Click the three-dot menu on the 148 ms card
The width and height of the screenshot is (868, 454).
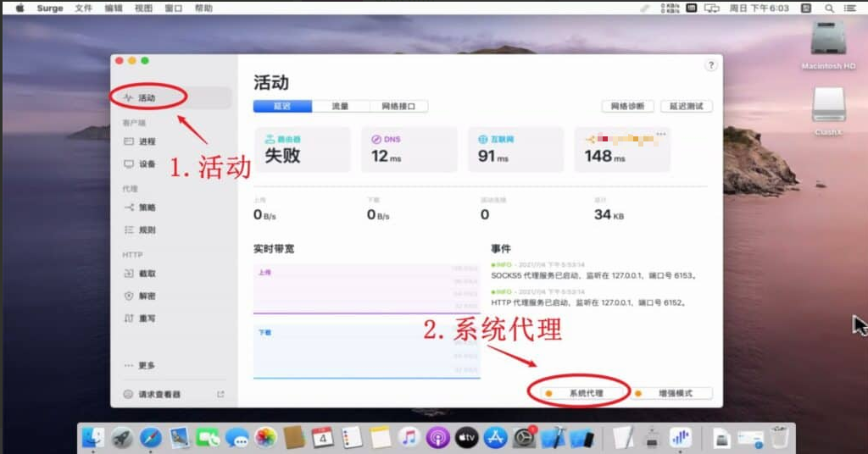[661, 135]
